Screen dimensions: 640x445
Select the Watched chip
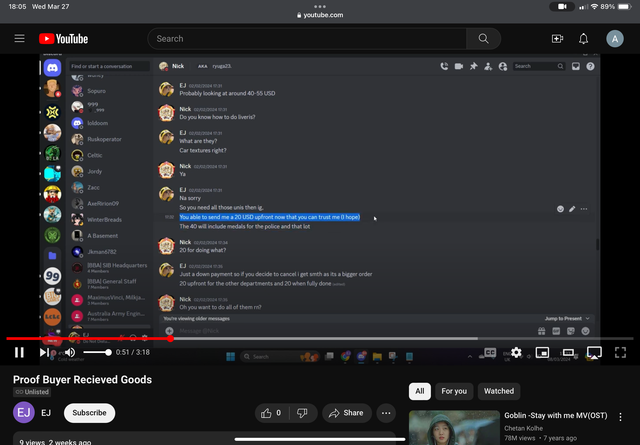[499, 391]
